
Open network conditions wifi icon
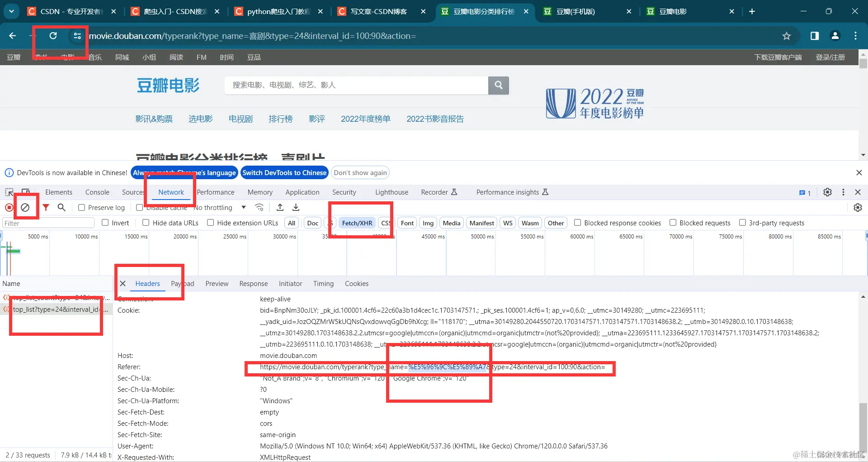pyautogui.click(x=259, y=207)
